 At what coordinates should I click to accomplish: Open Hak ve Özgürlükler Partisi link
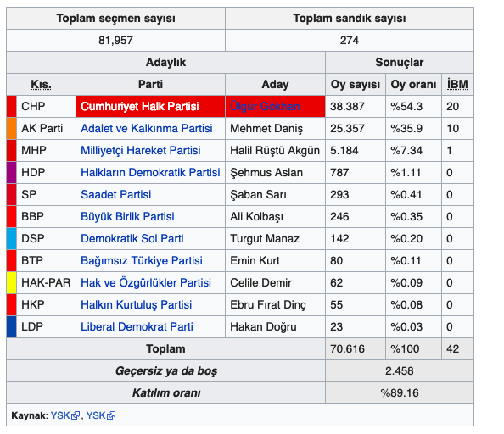coord(146,282)
